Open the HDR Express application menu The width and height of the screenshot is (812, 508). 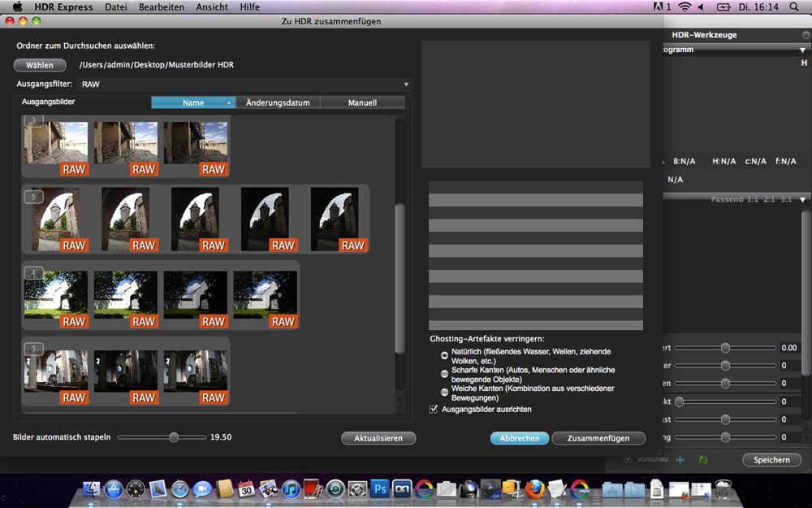(x=63, y=7)
